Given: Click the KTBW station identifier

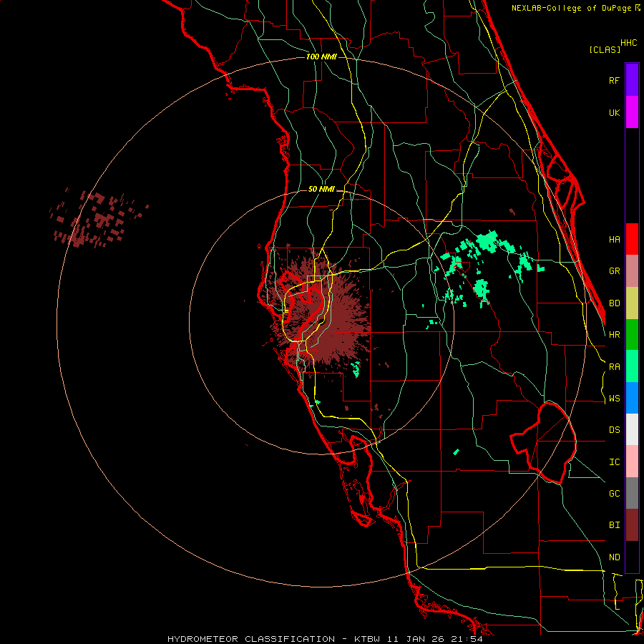Looking at the screenshot, I should (x=368, y=639).
